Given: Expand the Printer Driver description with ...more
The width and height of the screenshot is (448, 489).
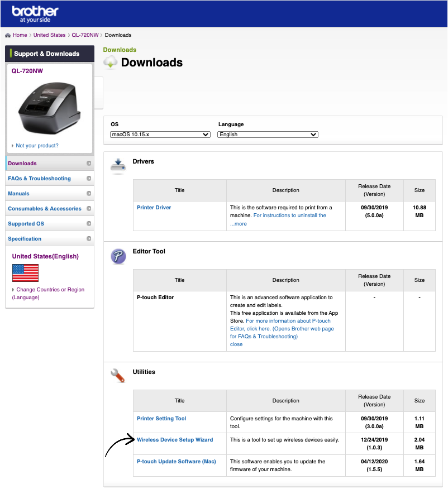Looking at the screenshot, I should pos(239,224).
